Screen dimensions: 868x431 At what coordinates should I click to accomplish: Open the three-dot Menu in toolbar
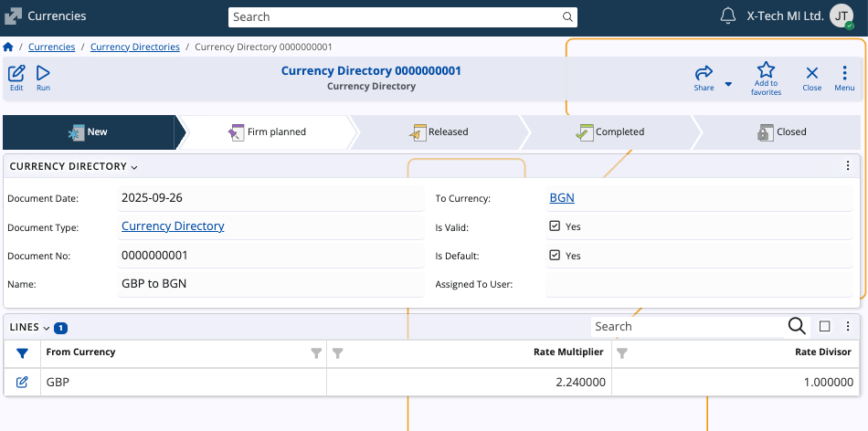[x=844, y=74]
